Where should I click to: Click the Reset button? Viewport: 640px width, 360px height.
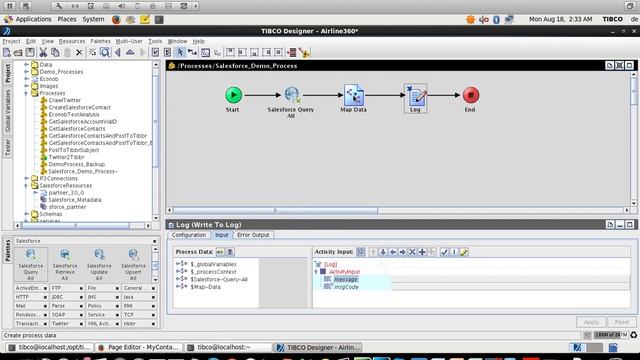(622, 322)
